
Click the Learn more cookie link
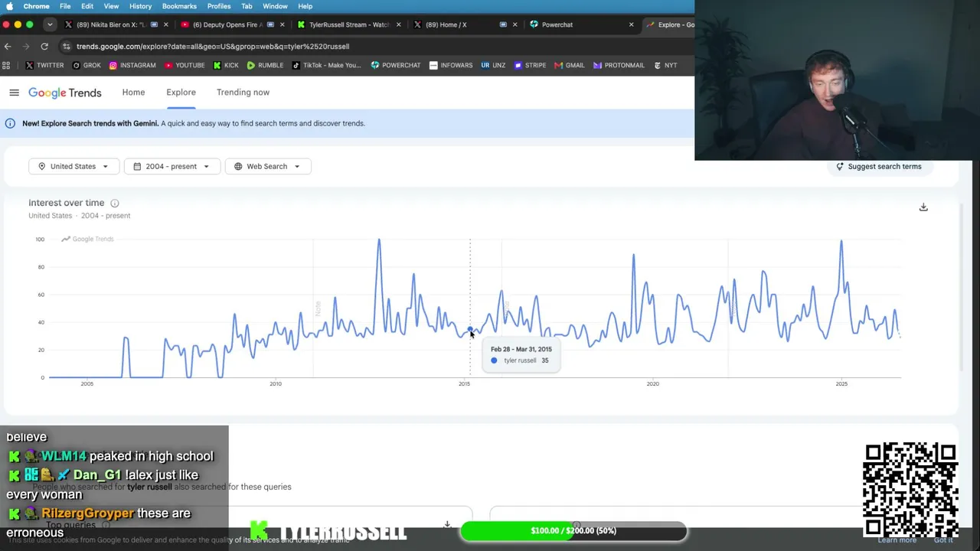point(897,540)
